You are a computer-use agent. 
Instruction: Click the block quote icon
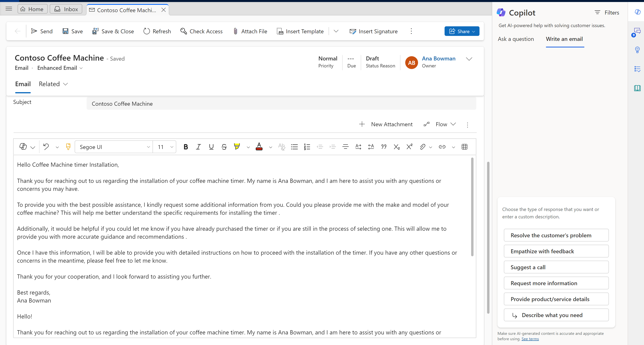pos(384,147)
